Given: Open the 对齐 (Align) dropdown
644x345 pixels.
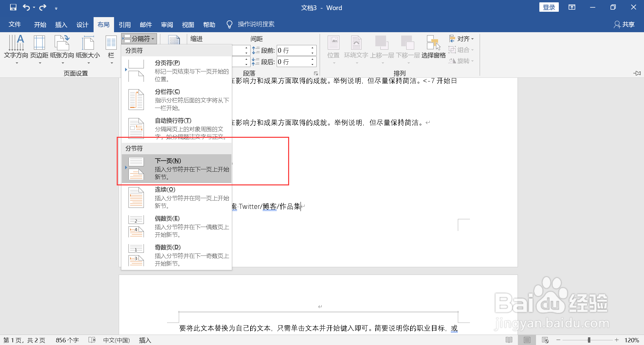Looking at the screenshot, I should coord(462,38).
